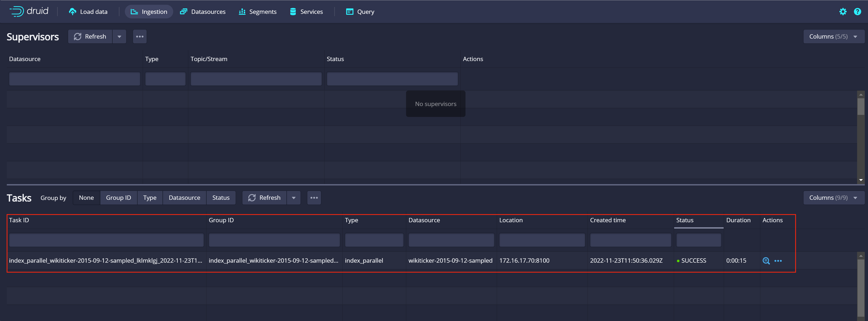Group tasks by Group ID

pyautogui.click(x=118, y=198)
